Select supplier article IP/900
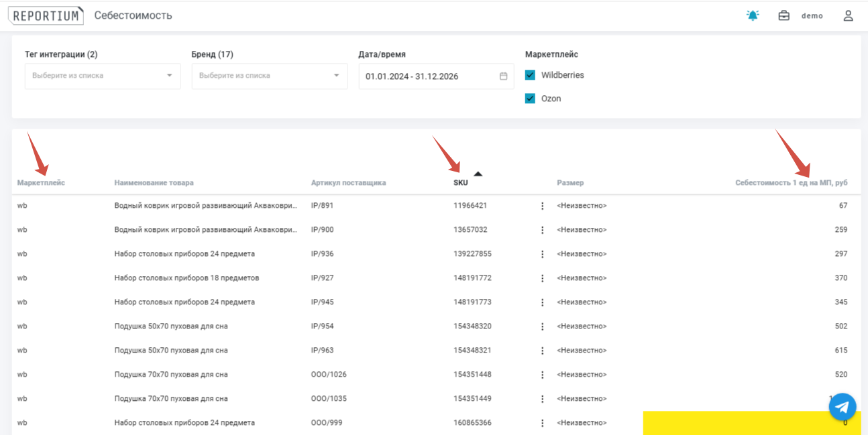 coord(322,230)
